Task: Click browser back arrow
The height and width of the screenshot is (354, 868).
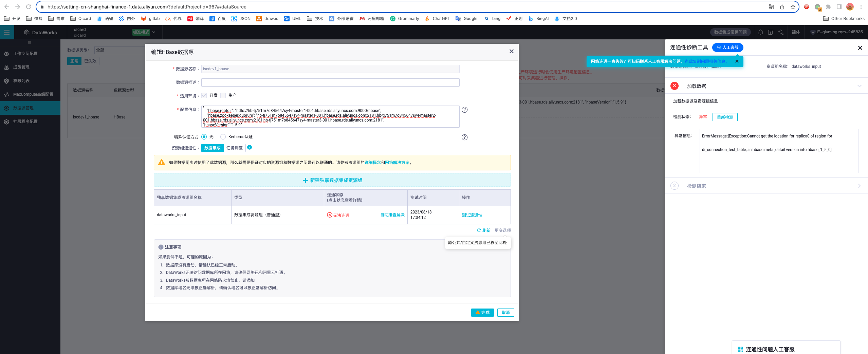Action: [x=7, y=7]
